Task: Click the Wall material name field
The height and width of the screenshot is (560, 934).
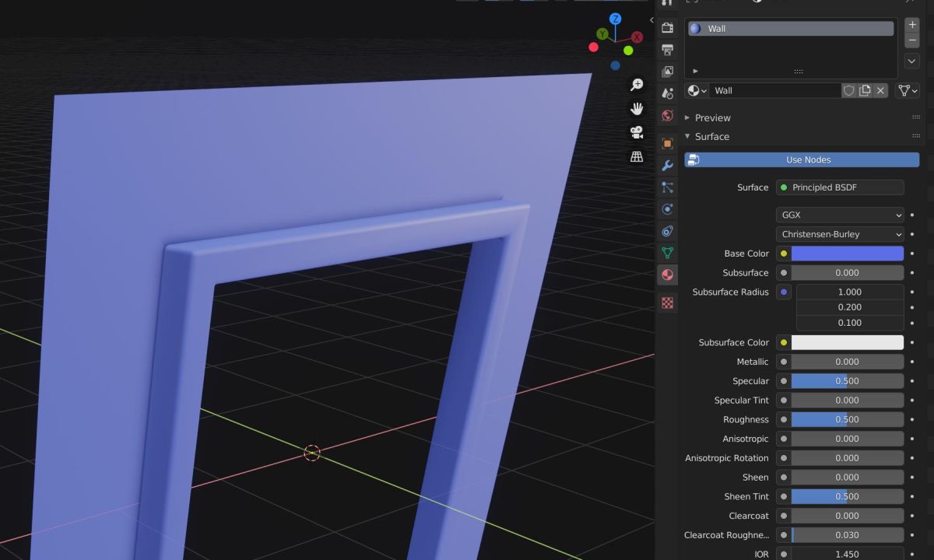Action: 776,90
